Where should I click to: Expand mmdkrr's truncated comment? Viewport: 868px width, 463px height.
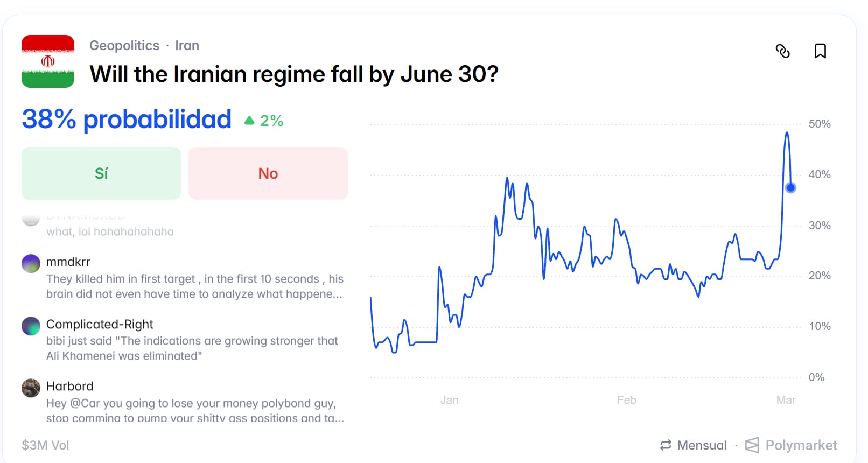tap(194, 286)
